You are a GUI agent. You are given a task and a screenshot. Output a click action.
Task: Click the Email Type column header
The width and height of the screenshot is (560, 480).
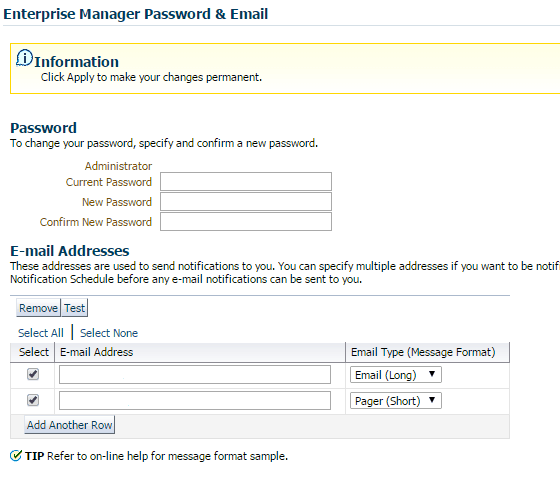coord(423,352)
